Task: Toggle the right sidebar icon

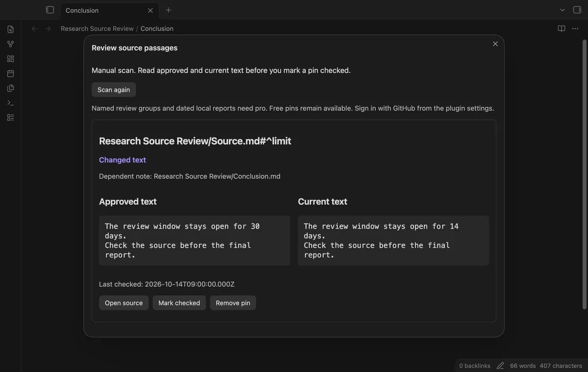Action: (x=577, y=10)
